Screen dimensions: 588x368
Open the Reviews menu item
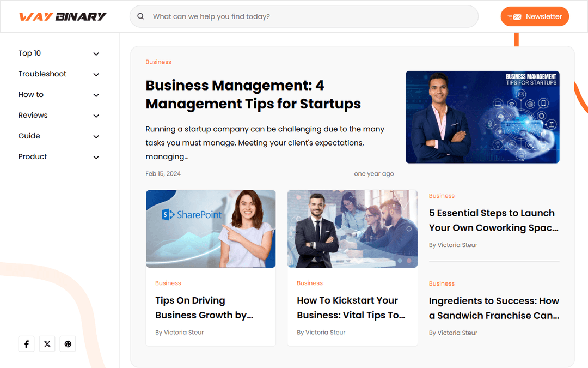click(33, 115)
